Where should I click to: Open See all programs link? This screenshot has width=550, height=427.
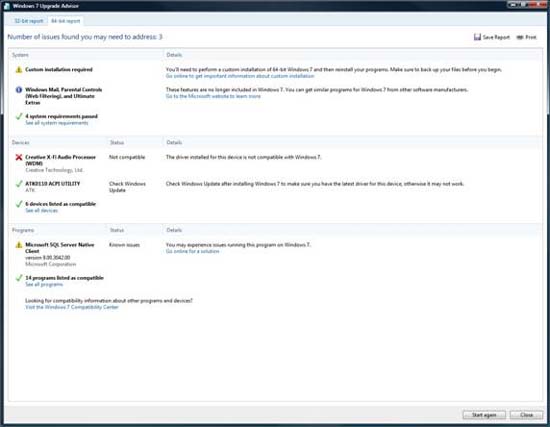click(44, 284)
